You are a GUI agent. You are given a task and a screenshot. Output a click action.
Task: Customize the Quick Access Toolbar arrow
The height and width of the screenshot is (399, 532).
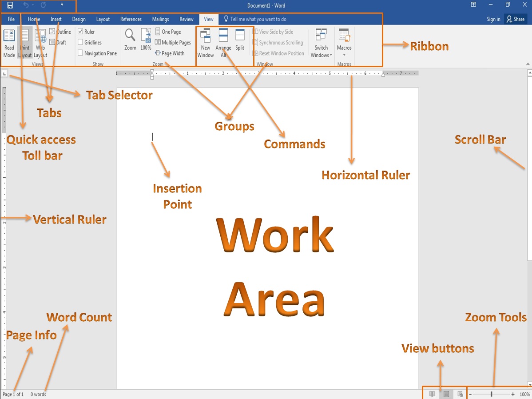tap(62, 5)
